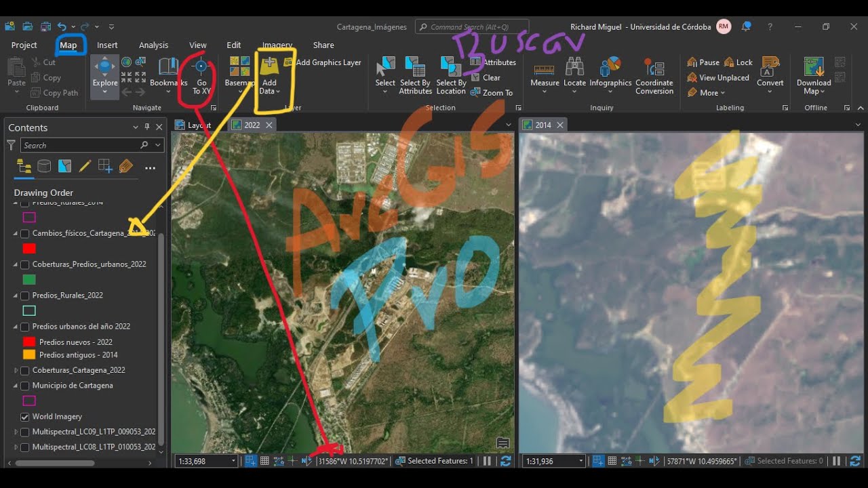
Task: Enable Multispectral_LC09 layer checkbox
Action: pos(25,432)
